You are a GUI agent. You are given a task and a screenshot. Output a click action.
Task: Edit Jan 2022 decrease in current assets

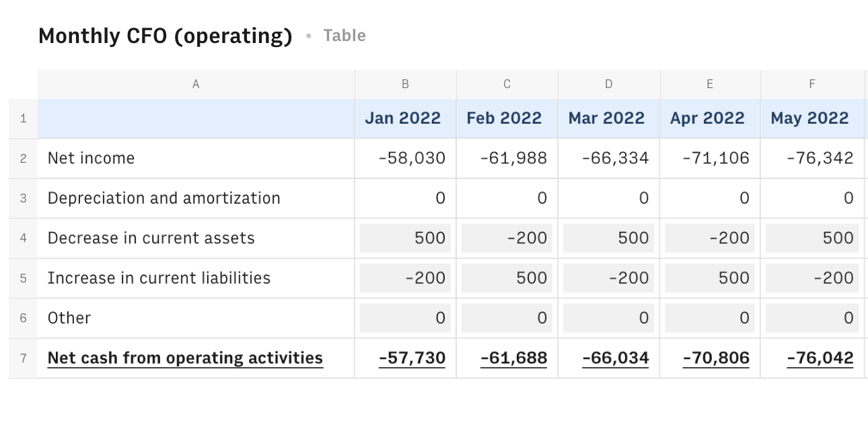coord(405,238)
